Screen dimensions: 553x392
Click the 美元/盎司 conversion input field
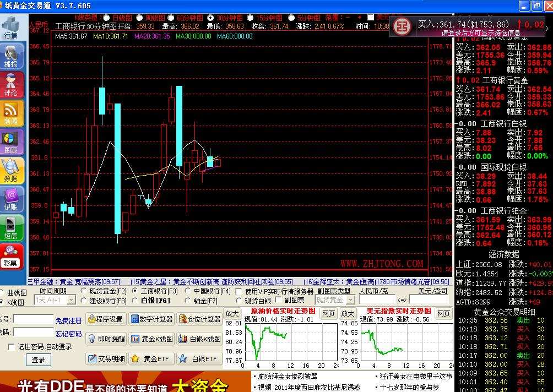pos(429,300)
